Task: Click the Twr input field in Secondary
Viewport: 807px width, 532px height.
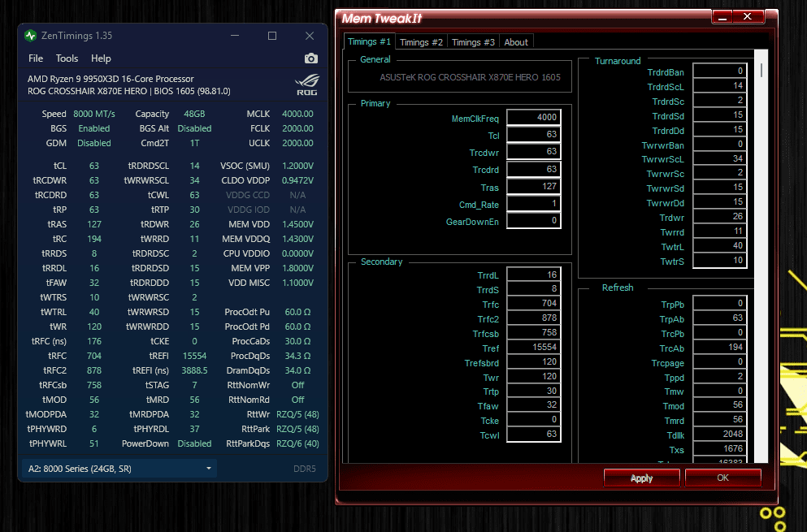Action: pos(534,377)
